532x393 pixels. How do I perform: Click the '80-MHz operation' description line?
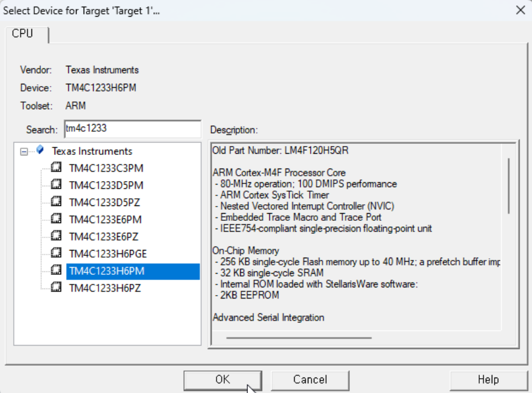(306, 184)
